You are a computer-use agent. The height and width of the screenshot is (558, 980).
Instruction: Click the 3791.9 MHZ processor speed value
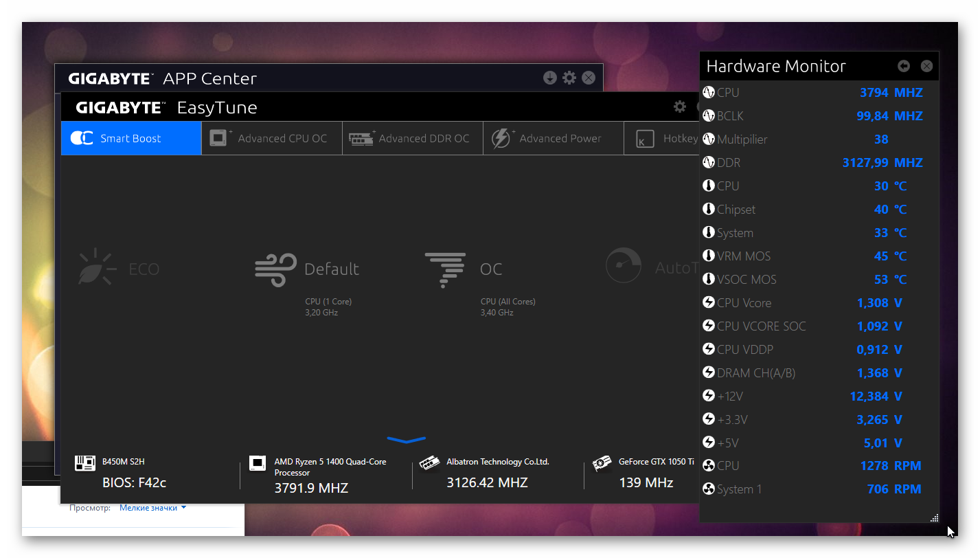[311, 488]
